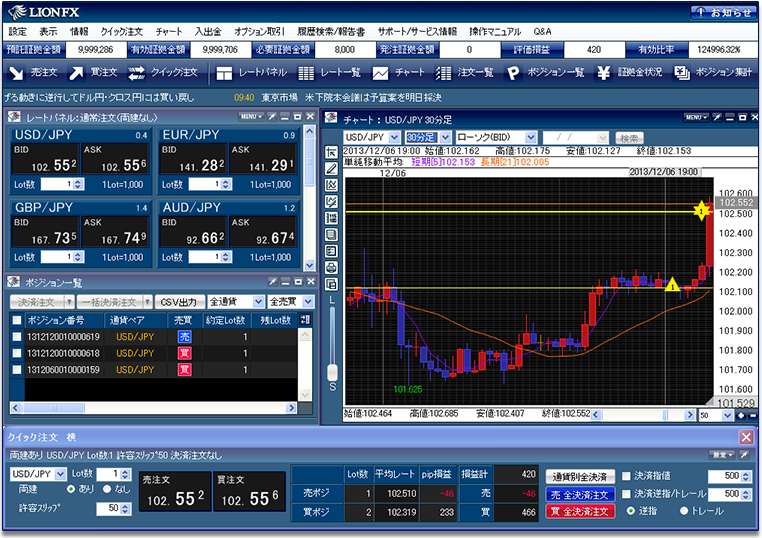762x538 pixels.
Task: Toggle the select-all checkbox in position header
Action: click(x=17, y=320)
